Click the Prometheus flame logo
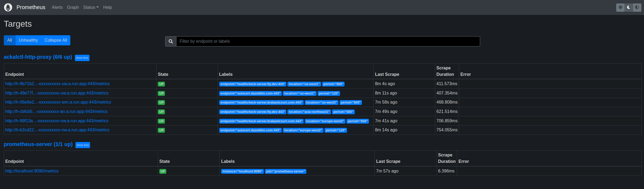Viewport: 644px width, 189px height. 8,7
